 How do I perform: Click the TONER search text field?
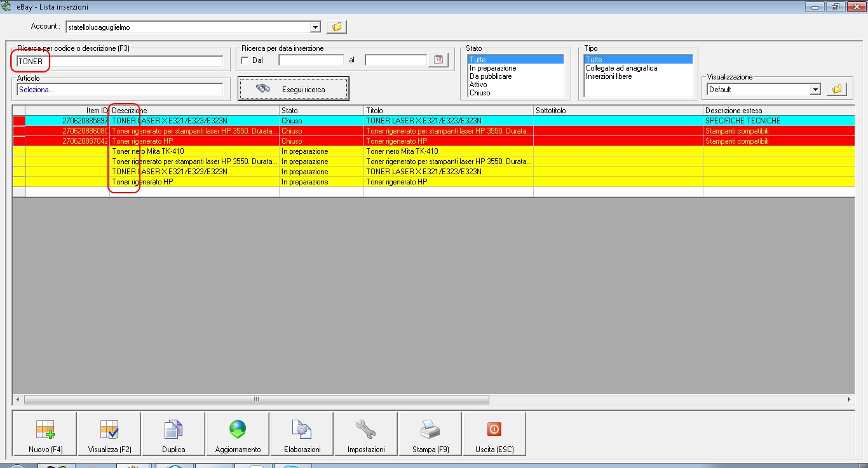click(120, 62)
